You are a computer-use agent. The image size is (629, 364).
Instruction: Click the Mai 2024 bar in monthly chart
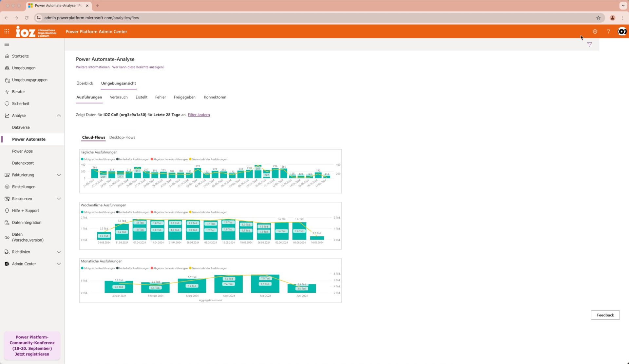coord(265,284)
